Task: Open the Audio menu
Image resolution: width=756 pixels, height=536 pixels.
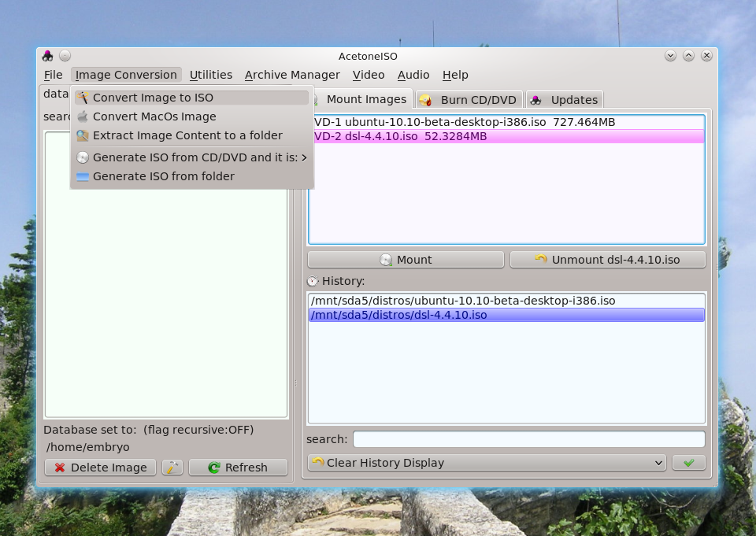Action: pyautogui.click(x=413, y=75)
